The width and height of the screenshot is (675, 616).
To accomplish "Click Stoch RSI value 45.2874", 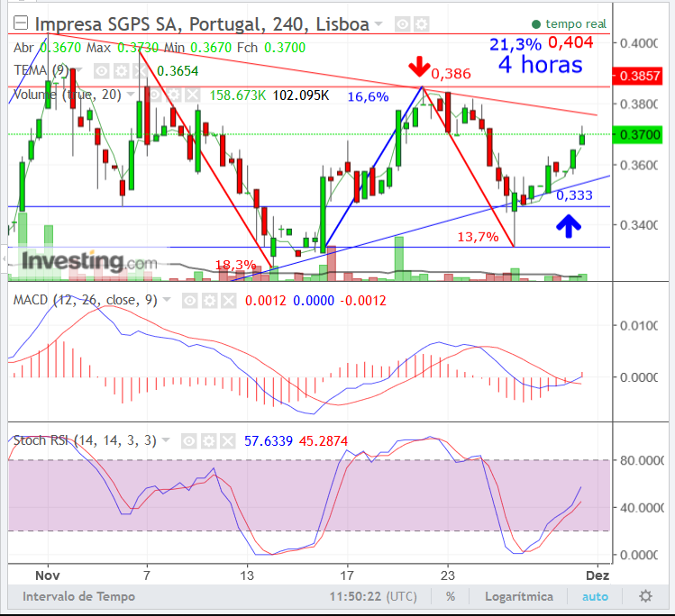I will pos(324,441).
